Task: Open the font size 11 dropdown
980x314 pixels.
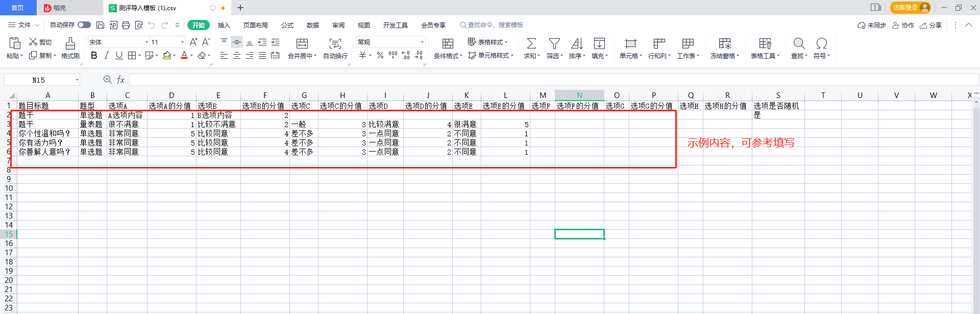Action: [x=183, y=42]
